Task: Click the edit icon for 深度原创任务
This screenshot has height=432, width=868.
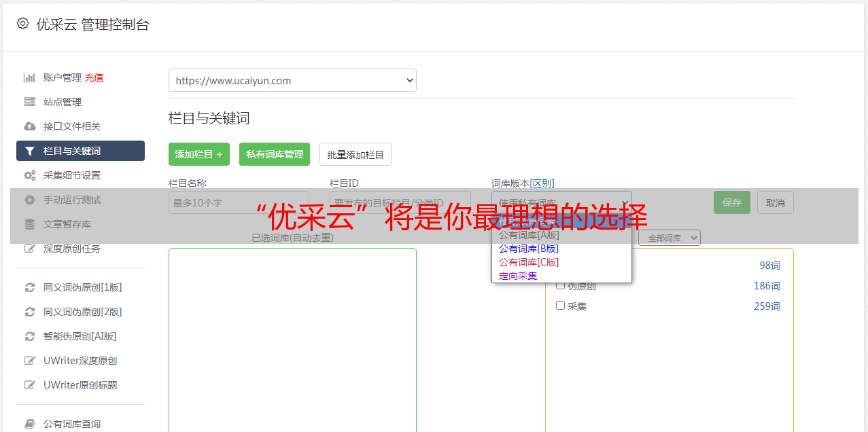Action: tap(29, 249)
